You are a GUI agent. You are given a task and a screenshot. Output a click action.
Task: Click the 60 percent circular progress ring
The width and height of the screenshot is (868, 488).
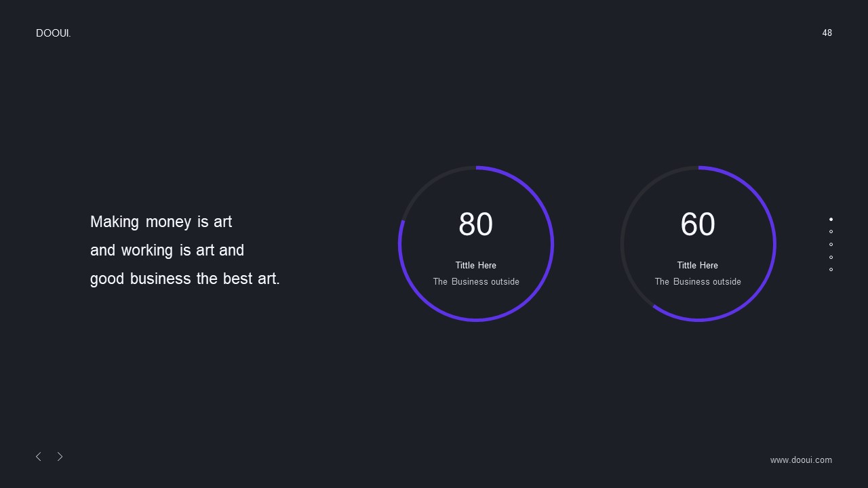698,243
